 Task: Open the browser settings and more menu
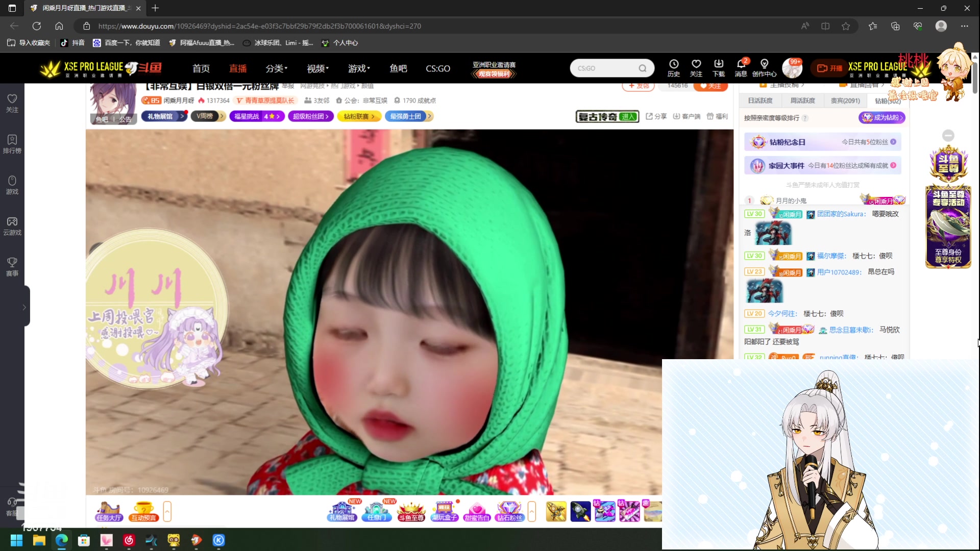(964, 26)
